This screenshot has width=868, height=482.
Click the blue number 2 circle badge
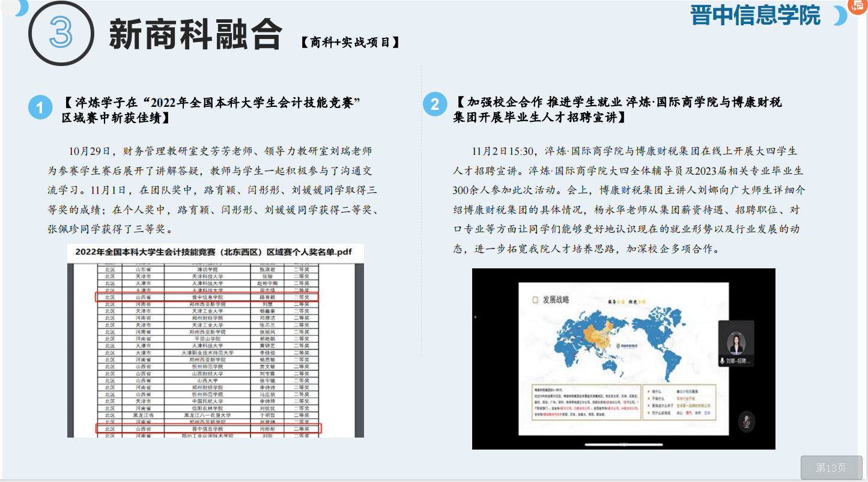[434, 105]
